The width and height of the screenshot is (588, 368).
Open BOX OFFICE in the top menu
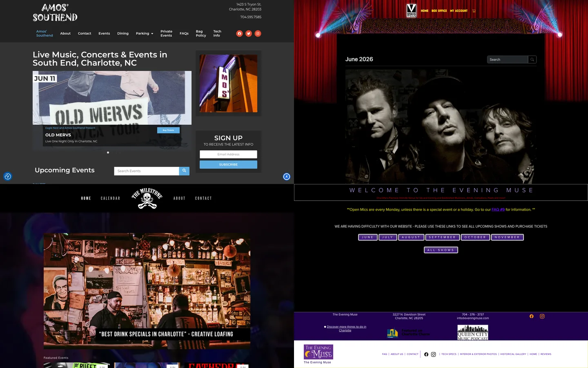439,11
